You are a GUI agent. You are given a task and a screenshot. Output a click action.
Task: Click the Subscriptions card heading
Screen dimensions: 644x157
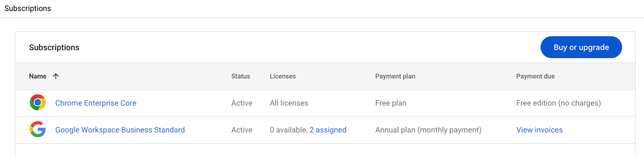click(54, 47)
